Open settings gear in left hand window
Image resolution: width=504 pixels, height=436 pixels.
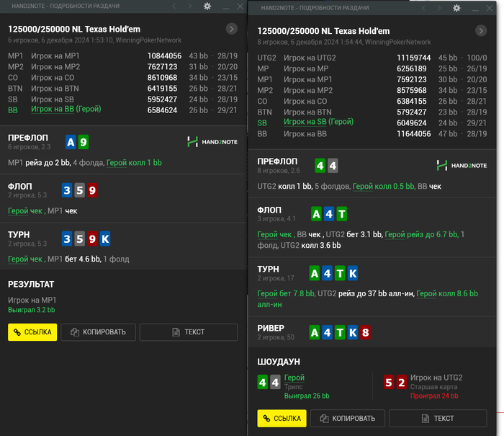point(207,6)
